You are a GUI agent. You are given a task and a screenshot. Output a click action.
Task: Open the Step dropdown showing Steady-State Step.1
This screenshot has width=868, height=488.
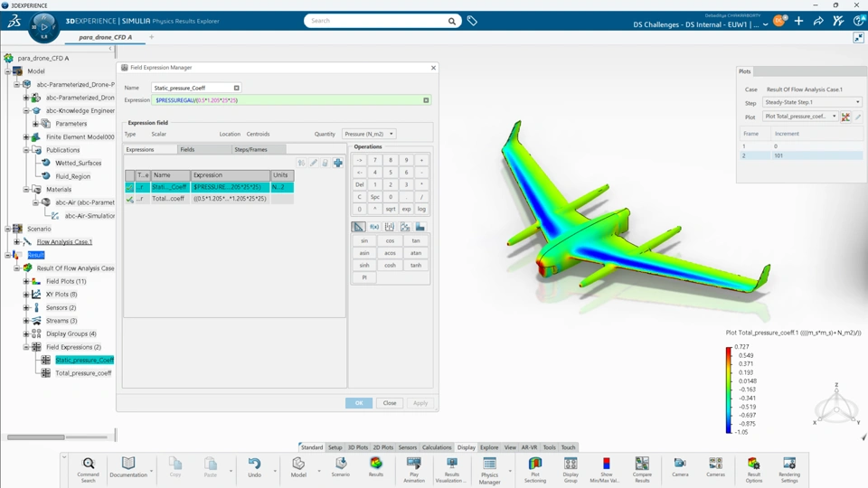(x=811, y=103)
